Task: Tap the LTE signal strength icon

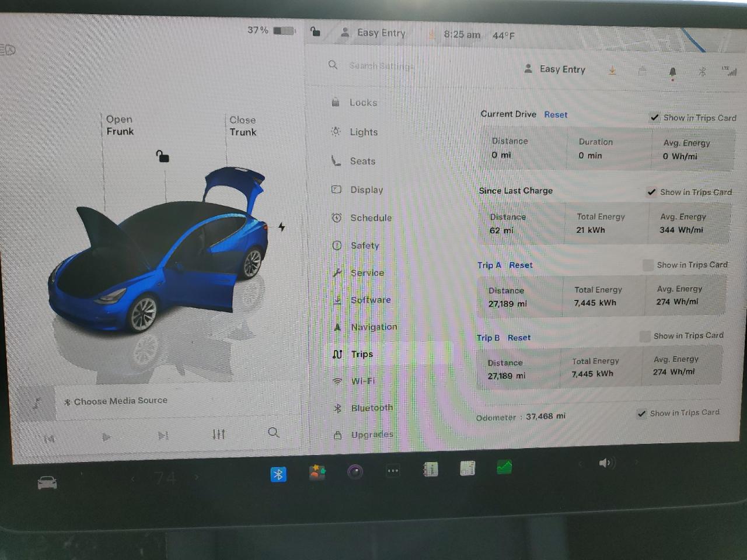Action: [x=729, y=71]
